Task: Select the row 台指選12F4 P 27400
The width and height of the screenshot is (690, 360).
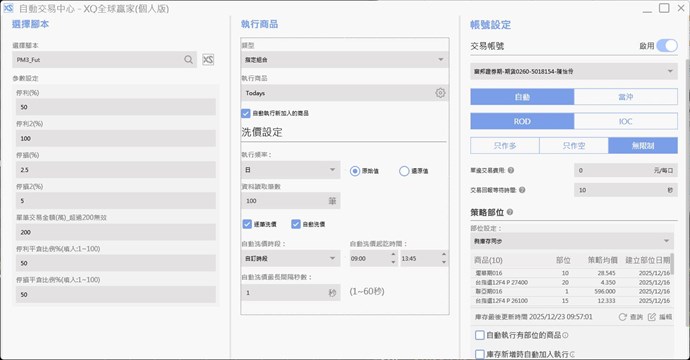Action: click(x=572, y=283)
